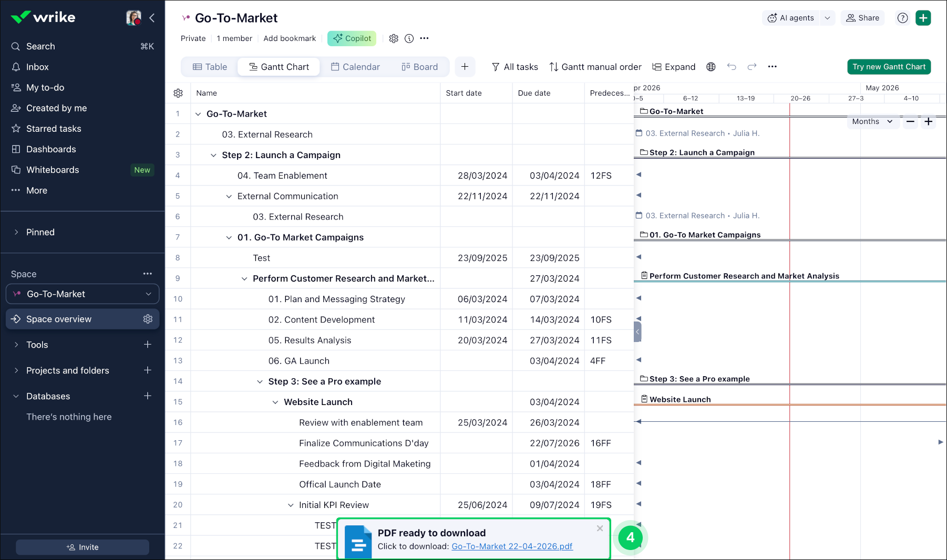Open the header more options menu
Image resolution: width=947 pixels, height=560 pixels.
425,38
